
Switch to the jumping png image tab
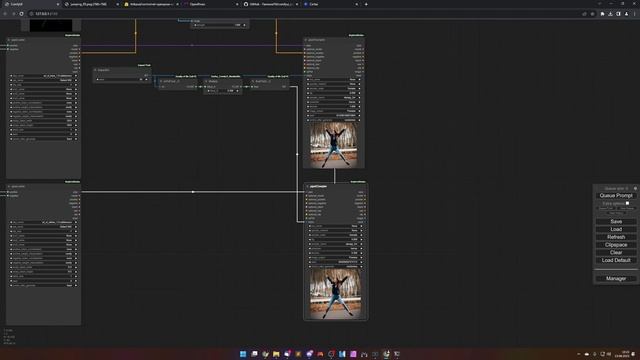coord(91,4)
